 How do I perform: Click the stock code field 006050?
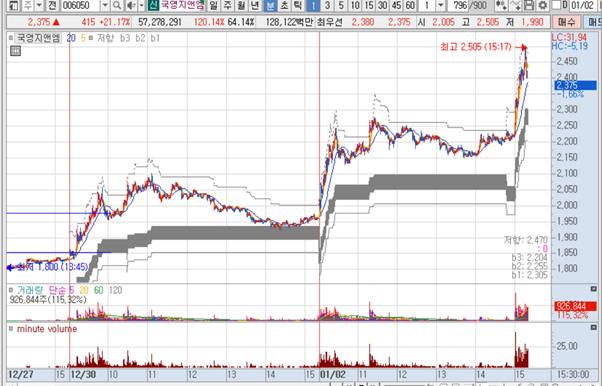[x=80, y=5]
